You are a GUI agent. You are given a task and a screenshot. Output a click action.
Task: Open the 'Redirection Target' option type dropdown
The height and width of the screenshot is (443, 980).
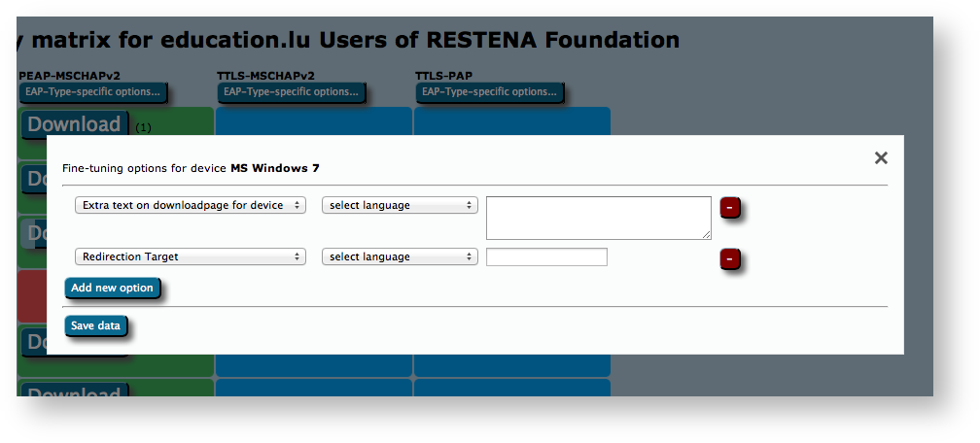tap(191, 256)
